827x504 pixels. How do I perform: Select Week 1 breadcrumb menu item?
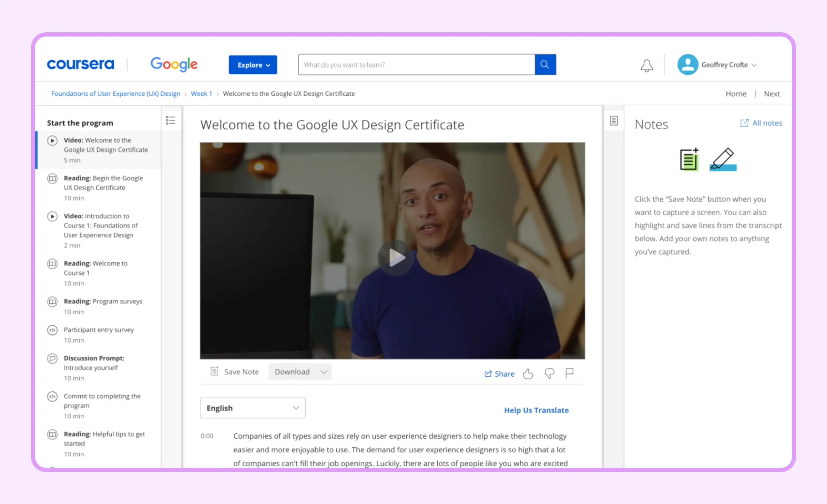point(201,93)
